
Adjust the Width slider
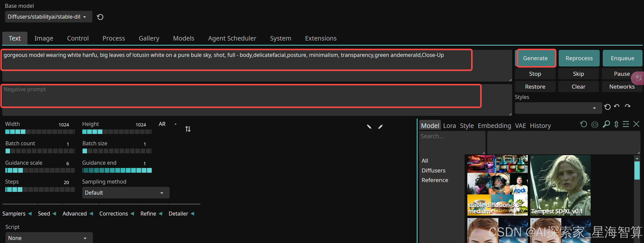click(40, 132)
